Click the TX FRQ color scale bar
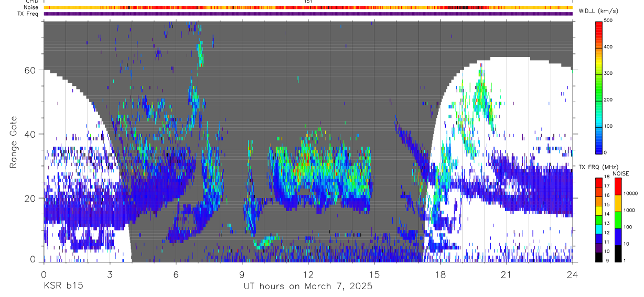Screen dimensions: 644x297 (x=599, y=220)
